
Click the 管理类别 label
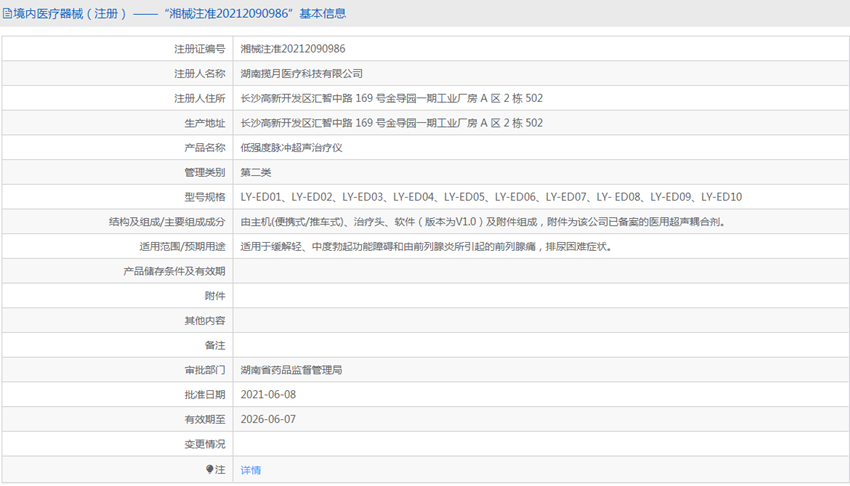(x=204, y=172)
